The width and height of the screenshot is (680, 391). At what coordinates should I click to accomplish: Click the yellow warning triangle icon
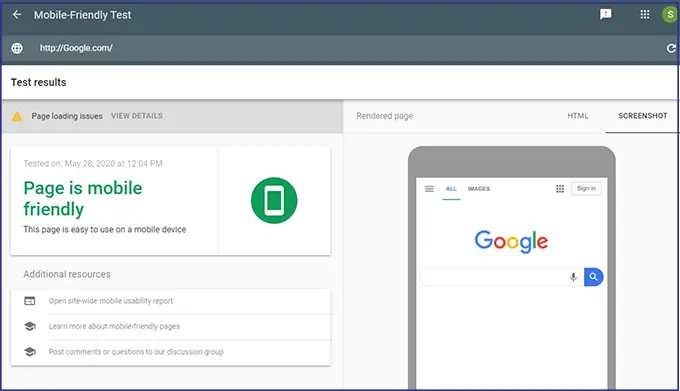(x=17, y=116)
